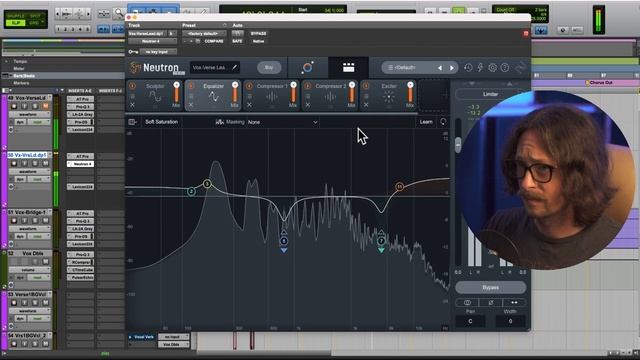640x360 pixels.
Task: Select EQ node 7
Action: 381,240
